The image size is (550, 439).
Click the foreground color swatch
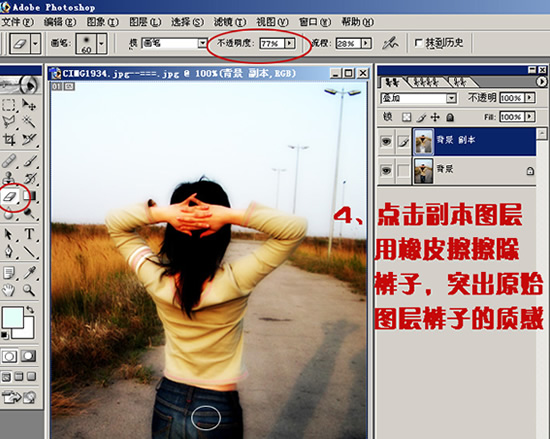point(12,317)
